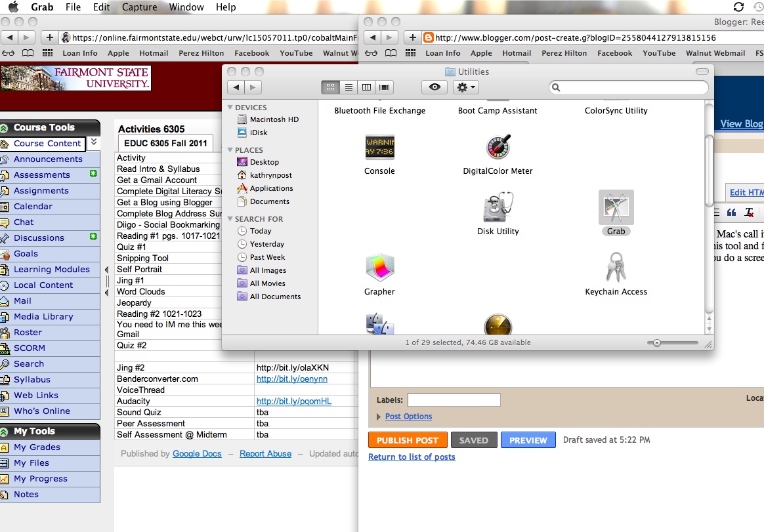Collapse the DEVICES section in Finder sidebar
The height and width of the screenshot is (532, 764).
[230, 107]
